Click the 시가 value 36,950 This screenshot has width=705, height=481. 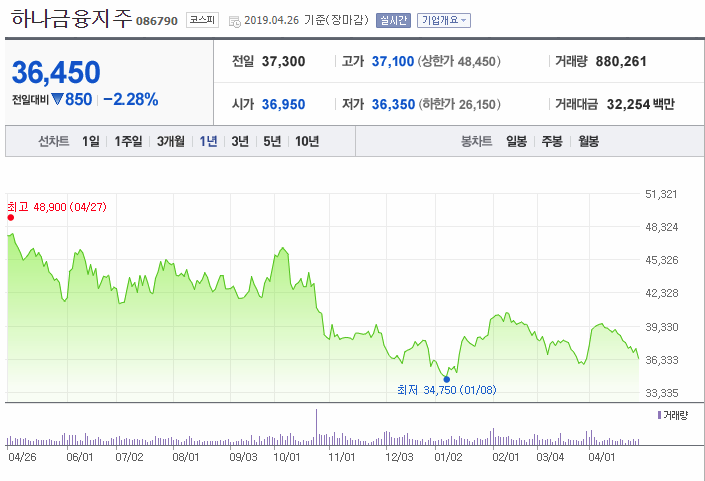(283, 104)
